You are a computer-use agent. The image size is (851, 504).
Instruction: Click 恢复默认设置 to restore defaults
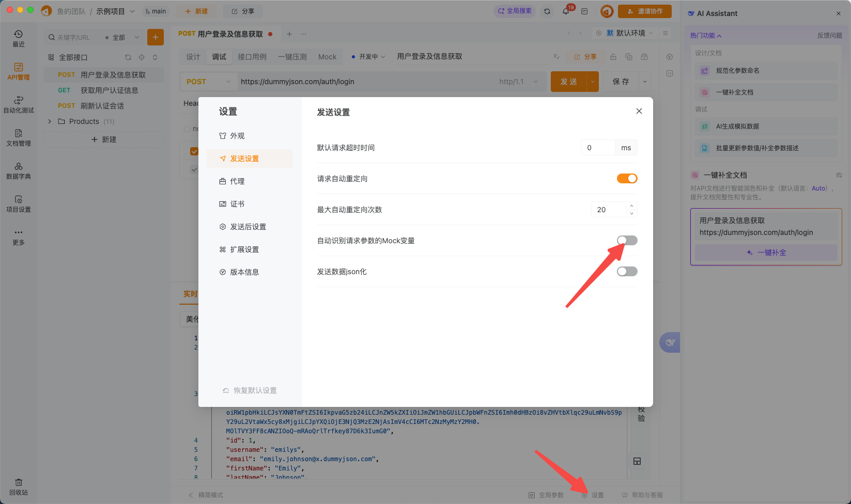point(250,390)
